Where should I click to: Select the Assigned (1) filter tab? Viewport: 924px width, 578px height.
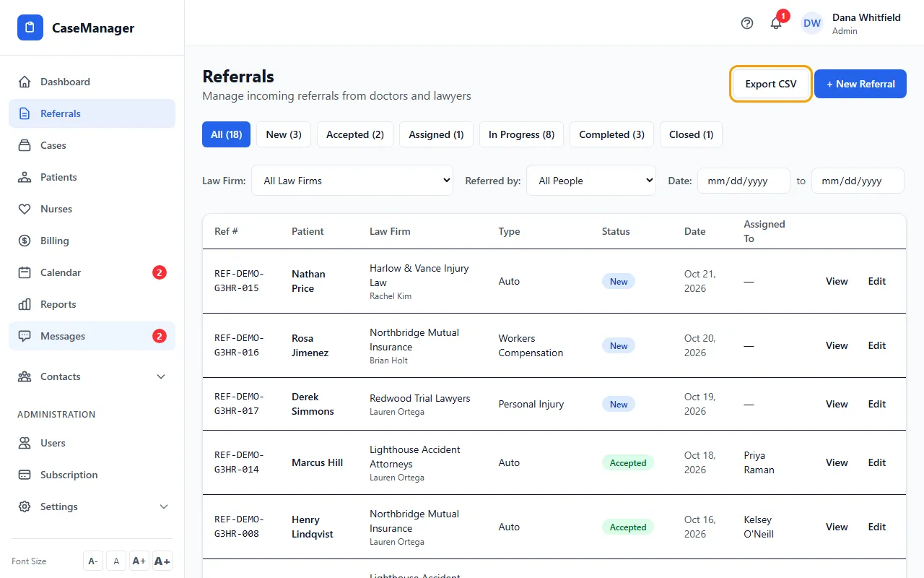[436, 134]
